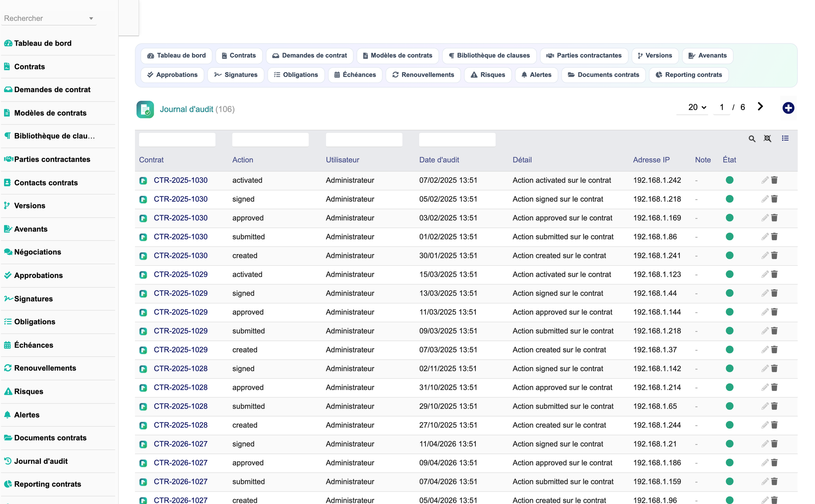Image resolution: width=815 pixels, height=504 pixels.
Task: Open CTR-2025-1030 link in activated row
Action: point(181,180)
